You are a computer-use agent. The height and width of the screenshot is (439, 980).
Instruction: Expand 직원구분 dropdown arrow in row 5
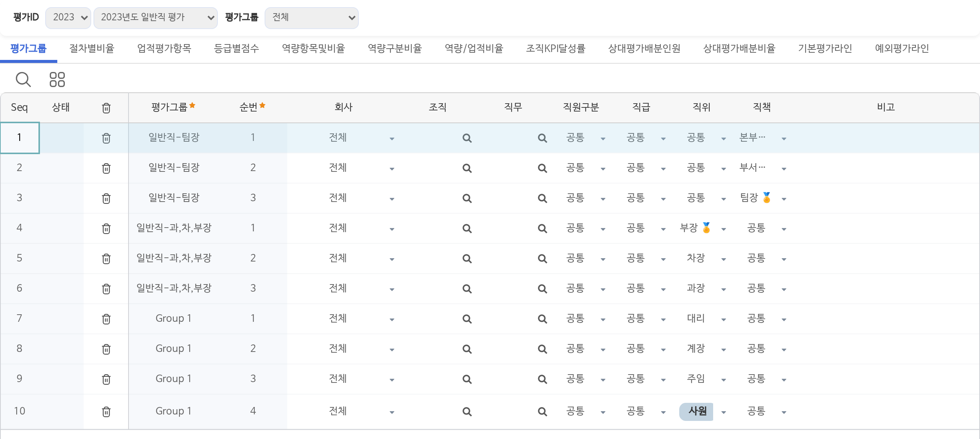click(x=603, y=260)
